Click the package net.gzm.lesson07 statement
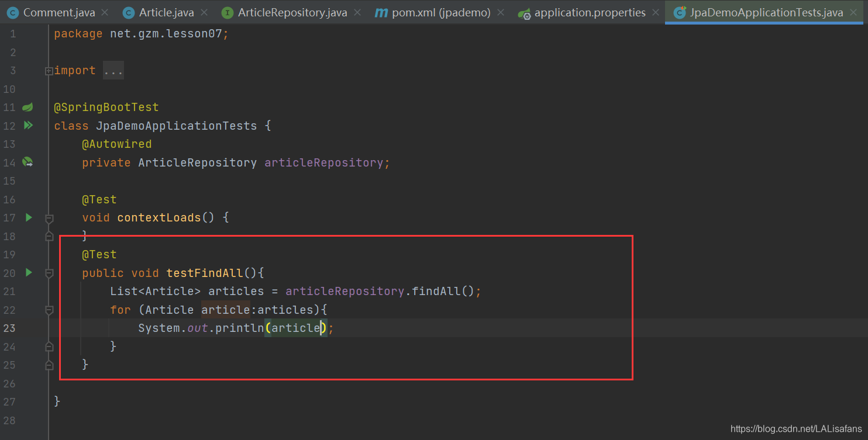Image resolution: width=868 pixels, height=440 pixels. (142, 34)
